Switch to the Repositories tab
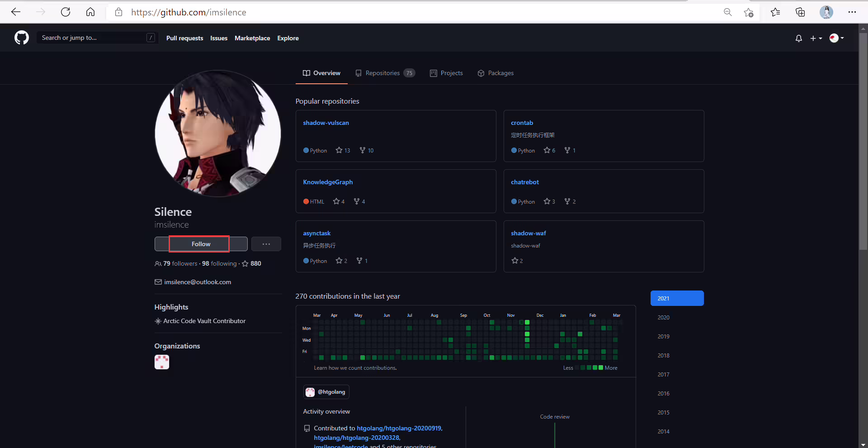 [385, 73]
